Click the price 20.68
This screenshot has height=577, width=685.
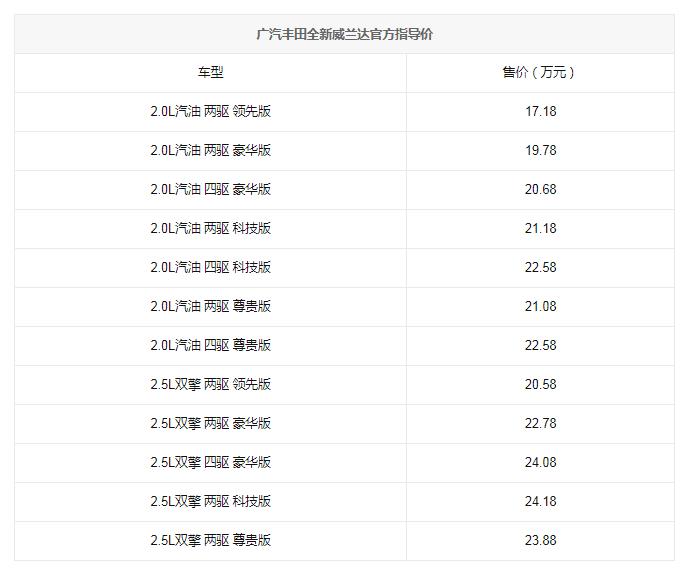pos(541,189)
